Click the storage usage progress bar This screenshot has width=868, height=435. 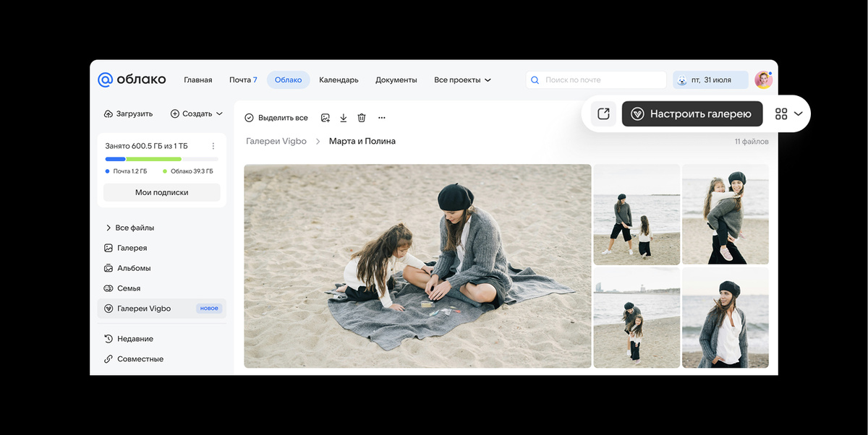[x=161, y=159]
